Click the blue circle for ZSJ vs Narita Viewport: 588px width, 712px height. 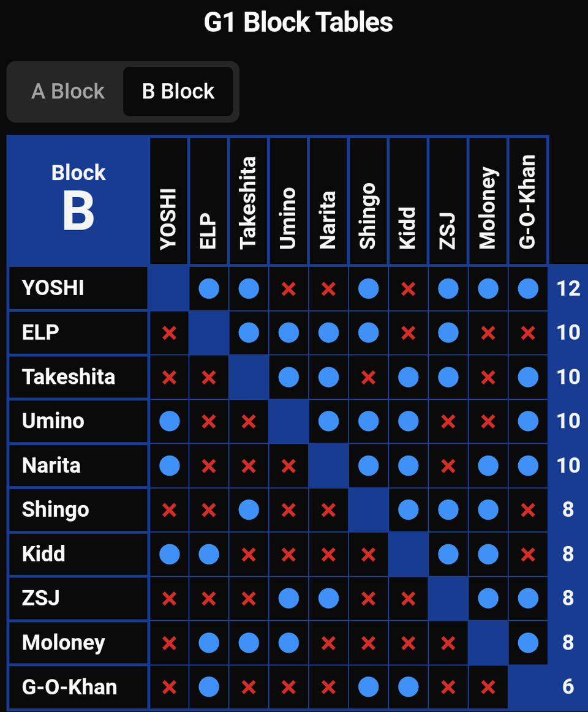tap(328, 599)
